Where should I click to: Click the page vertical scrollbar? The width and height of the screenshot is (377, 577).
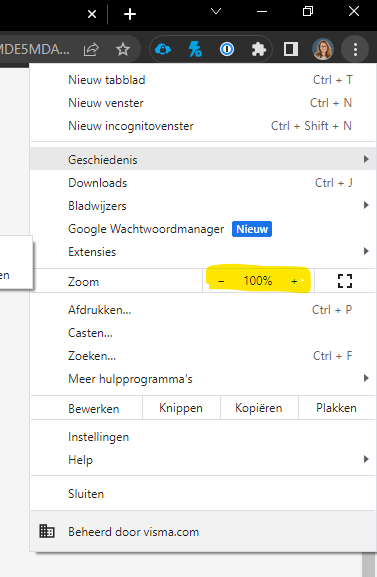pos(369,564)
